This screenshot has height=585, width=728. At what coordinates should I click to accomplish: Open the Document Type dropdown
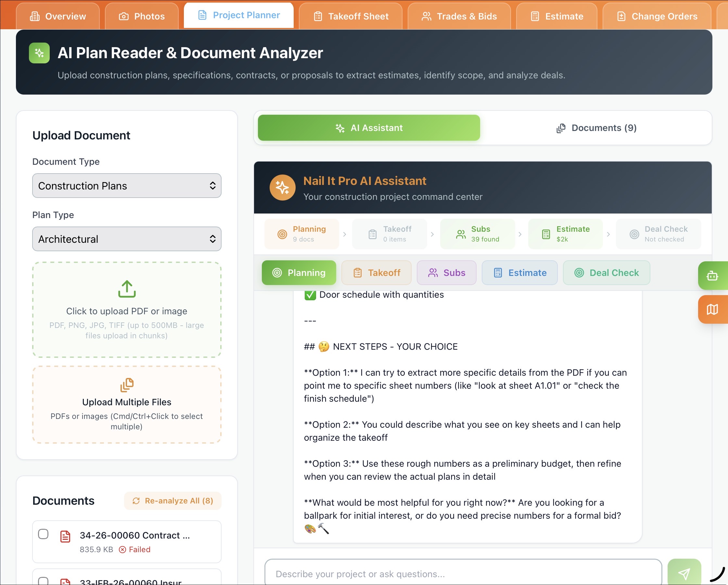[126, 186]
